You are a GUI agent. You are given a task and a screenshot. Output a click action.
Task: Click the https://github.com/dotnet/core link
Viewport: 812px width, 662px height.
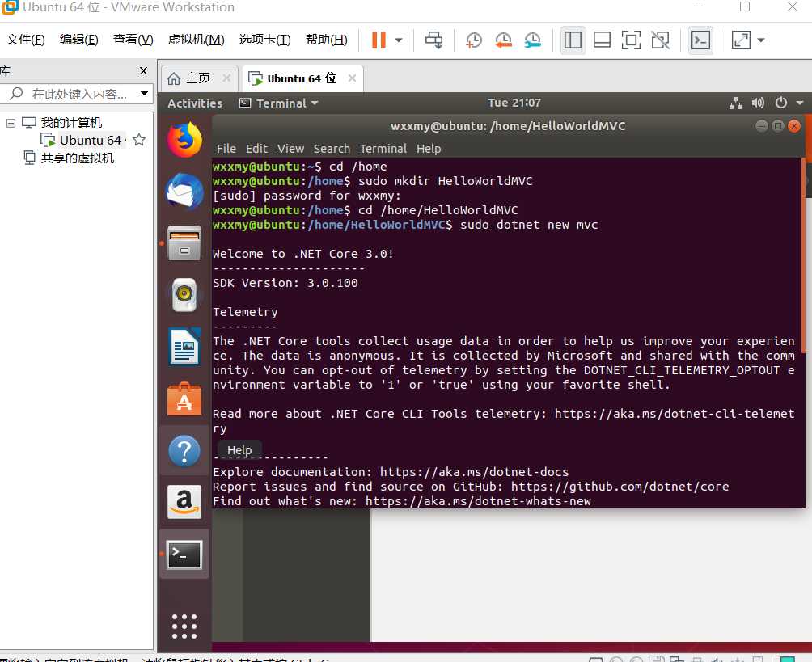pos(620,487)
